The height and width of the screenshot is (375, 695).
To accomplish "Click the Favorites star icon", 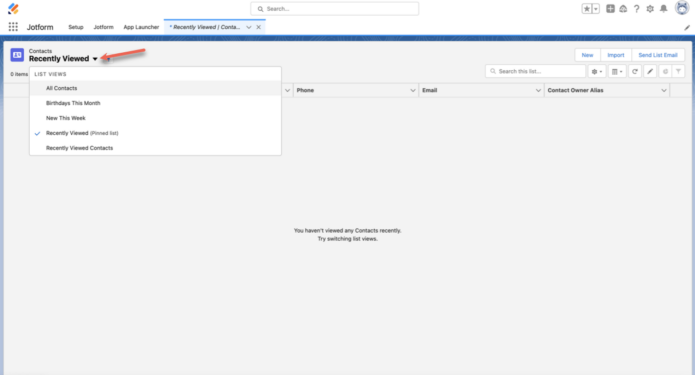I will click(586, 9).
